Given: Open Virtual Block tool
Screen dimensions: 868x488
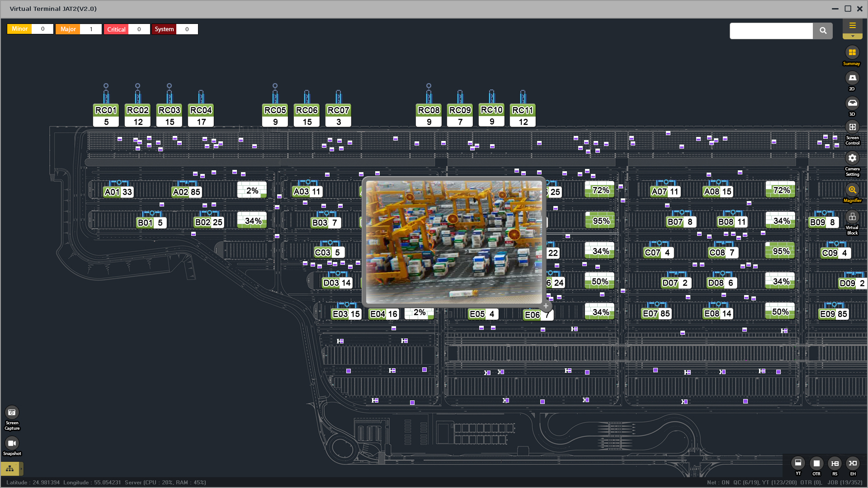Looking at the screenshot, I should pyautogui.click(x=852, y=217).
